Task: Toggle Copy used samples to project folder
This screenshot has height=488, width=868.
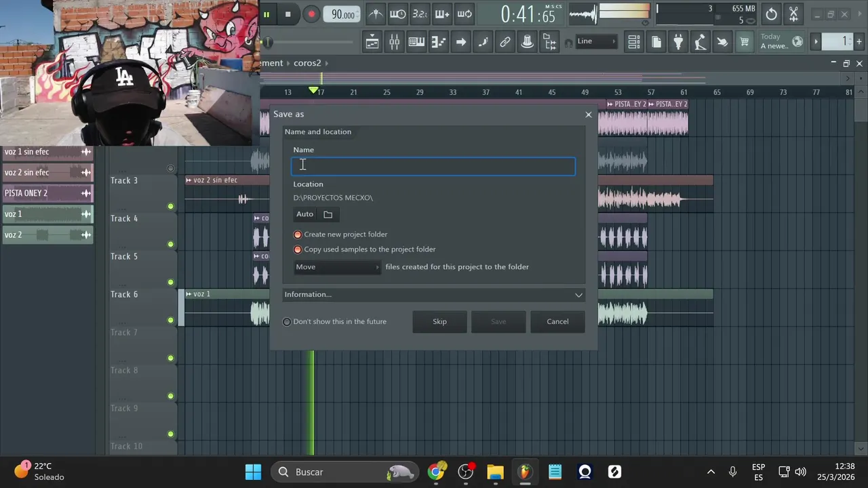Action: click(365, 249)
